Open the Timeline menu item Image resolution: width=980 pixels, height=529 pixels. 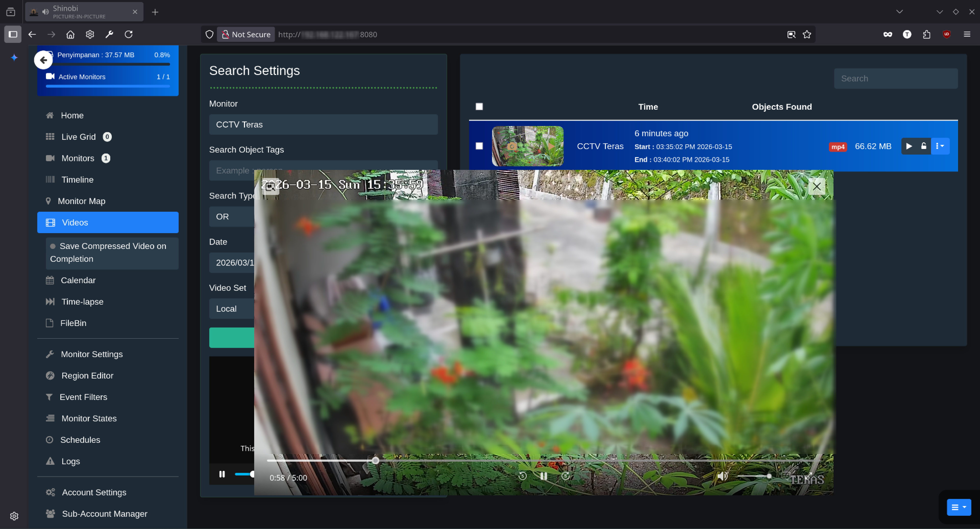tap(77, 180)
